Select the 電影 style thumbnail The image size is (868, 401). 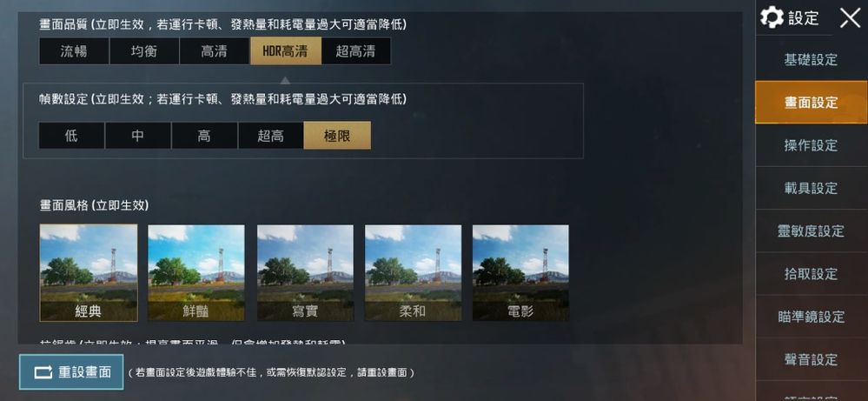tap(520, 272)
